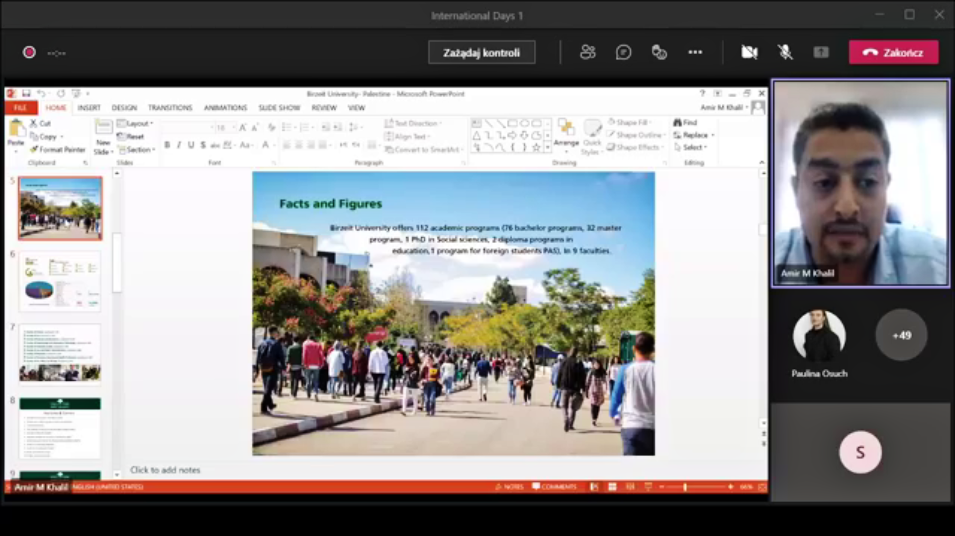Toggle Underline formatting
The width and height of the screenshot is (955, 536).
click(191, 145)
